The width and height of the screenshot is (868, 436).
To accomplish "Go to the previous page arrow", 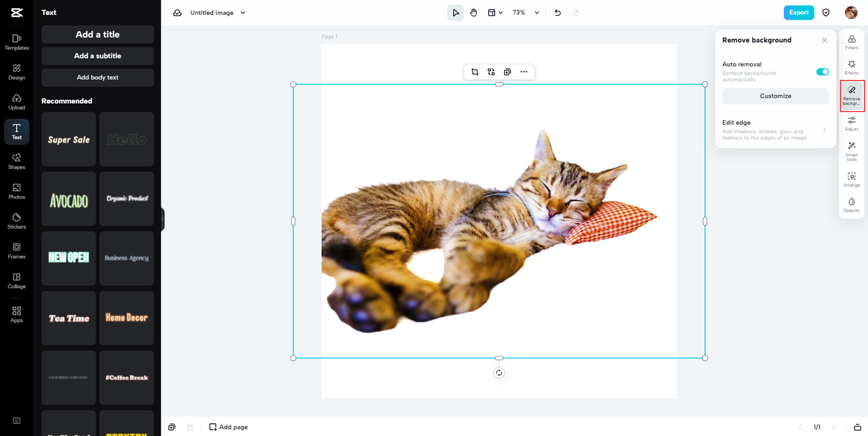I will click(x=800, y=427).
